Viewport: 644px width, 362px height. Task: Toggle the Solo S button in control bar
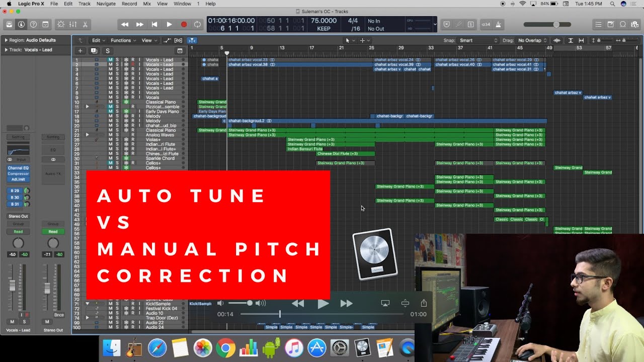tap(470, 24)
